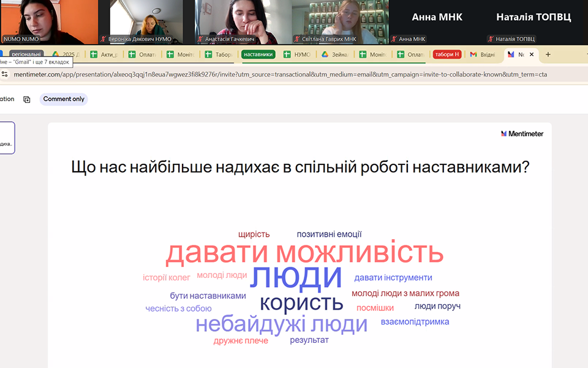Click muted mic icon beside Анна МНК label

[x=394, y=39]
